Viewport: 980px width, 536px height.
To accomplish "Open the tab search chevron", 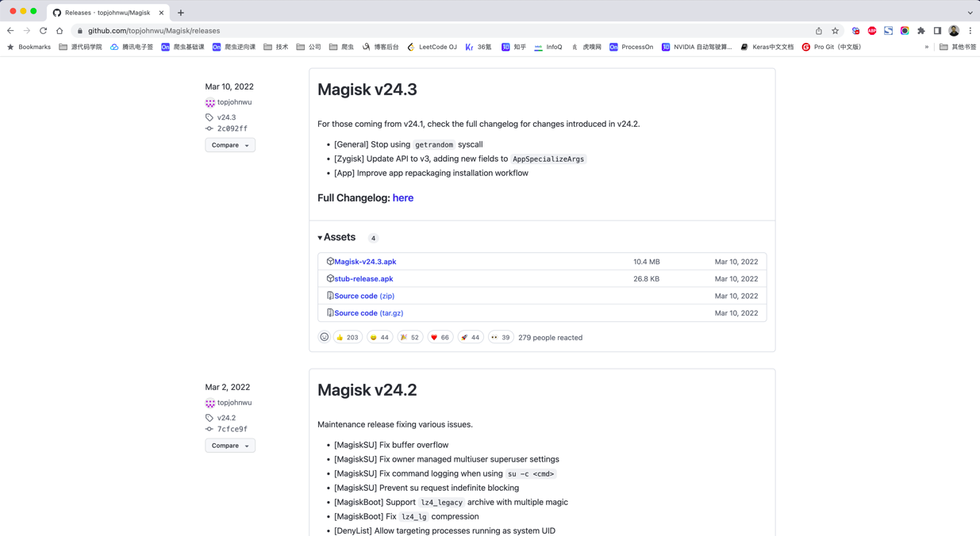I will (970, 13).
